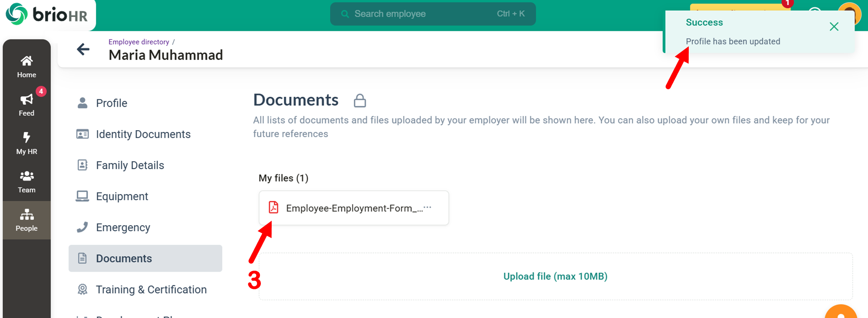The width and height of the screenshot is (868, 318).
Task: Switch to the Equipment tab
Action: click(122, 197)
